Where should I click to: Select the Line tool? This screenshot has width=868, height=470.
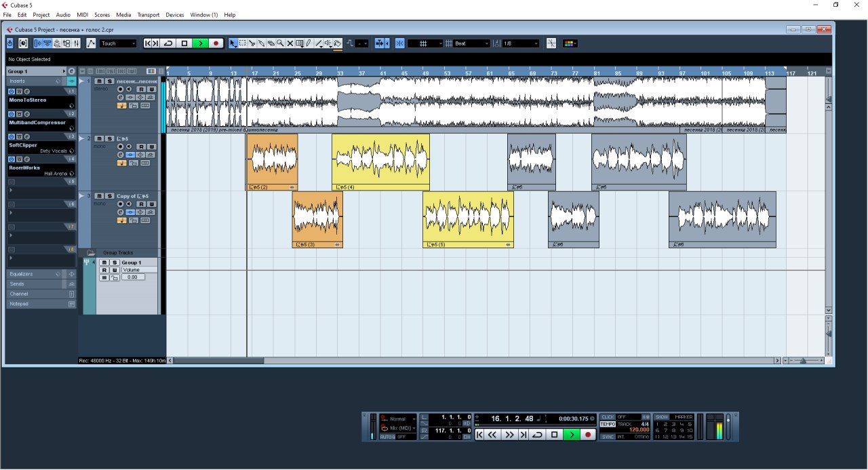coord(318,43)
